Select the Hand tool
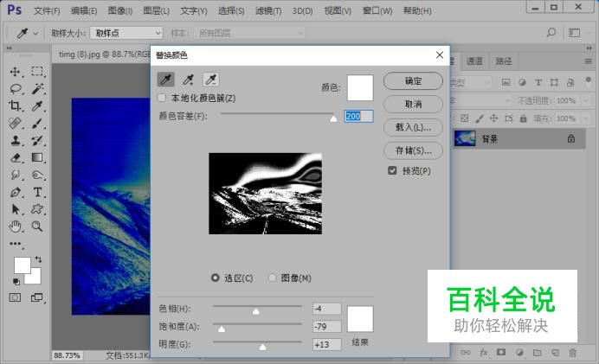The height and width of the screenshot is (364, 599). 16,227
